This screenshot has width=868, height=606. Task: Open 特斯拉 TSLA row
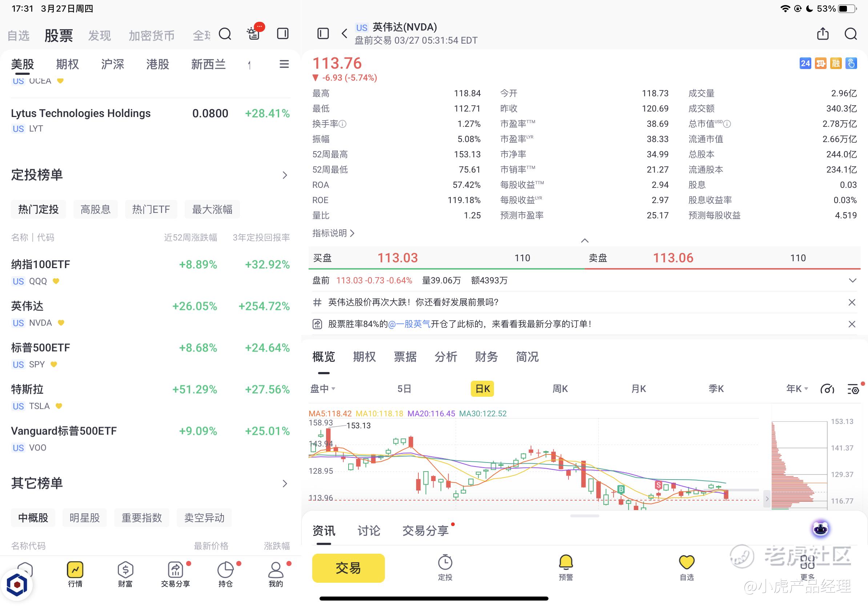[x=150, y=397]
